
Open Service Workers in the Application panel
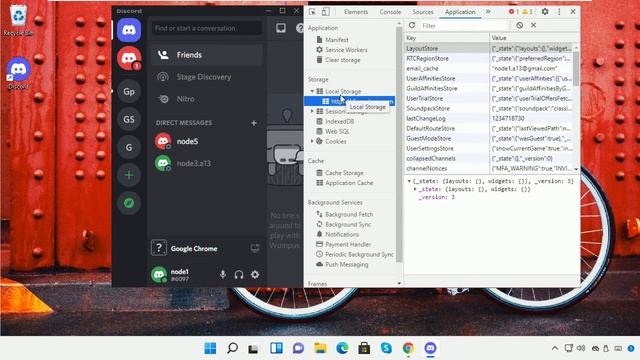tap(346, 50)
